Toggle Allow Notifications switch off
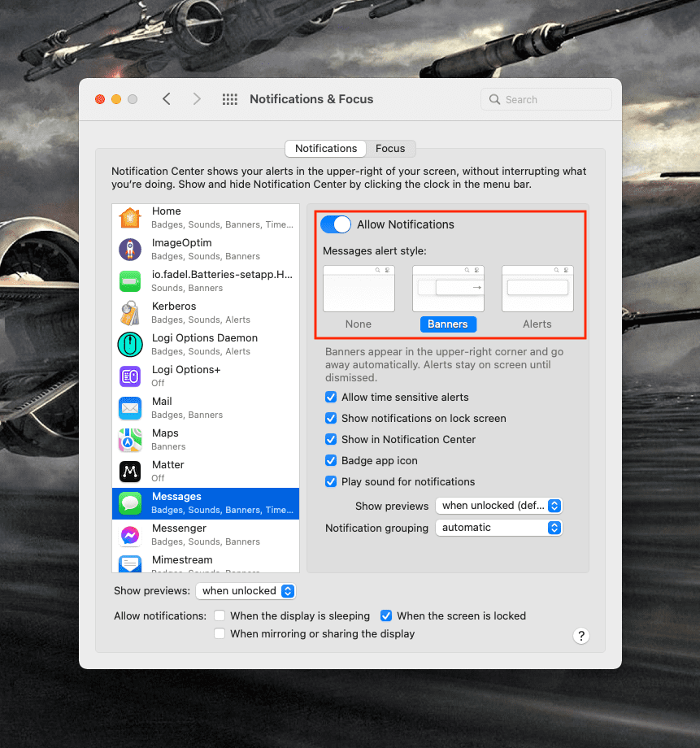This screenshot has width=700, height=748. pos(336,224)
